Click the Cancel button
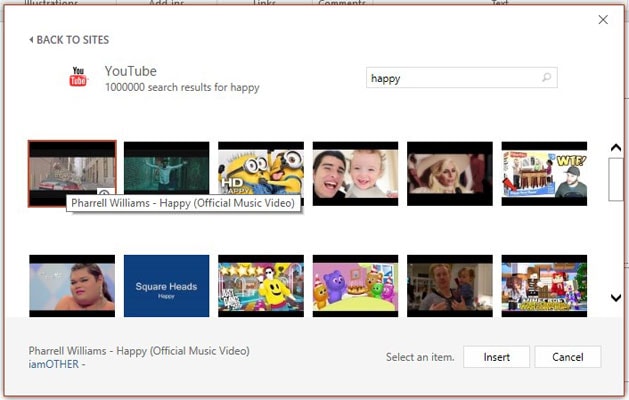This screenshot has width=629, height=400. coord(568,357)
